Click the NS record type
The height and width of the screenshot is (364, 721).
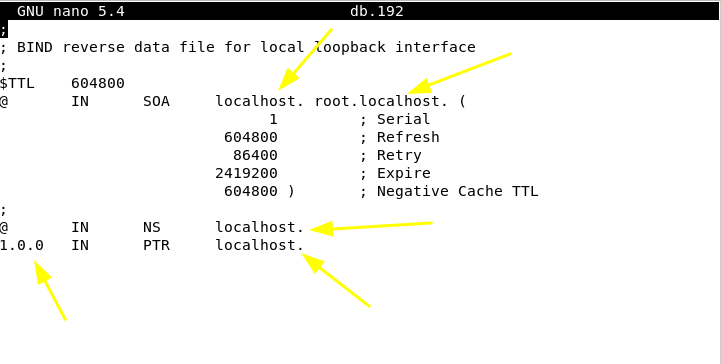tap(152, 227)
